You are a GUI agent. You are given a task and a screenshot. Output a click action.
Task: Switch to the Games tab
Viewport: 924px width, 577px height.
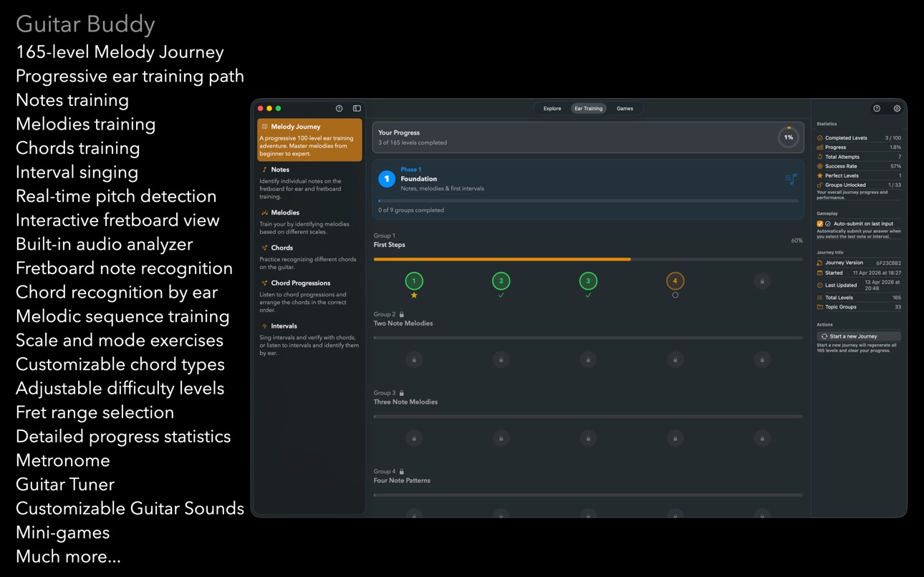pos(625,109)
